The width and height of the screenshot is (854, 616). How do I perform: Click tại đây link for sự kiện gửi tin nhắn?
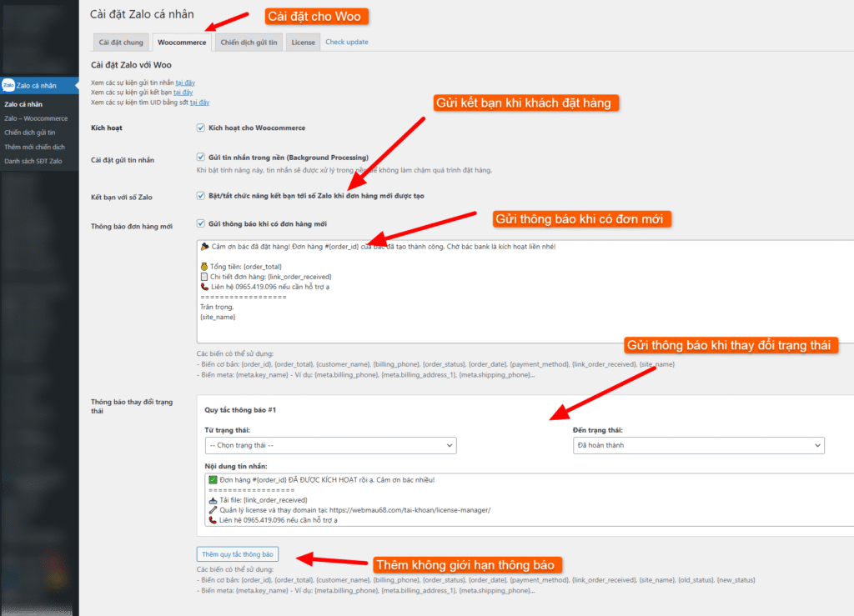[184, 83]
